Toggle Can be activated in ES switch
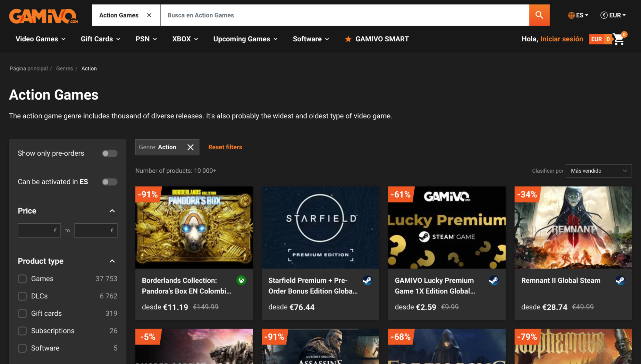The width and height of the screenshot is (641, 364). [x=109, y=182]
